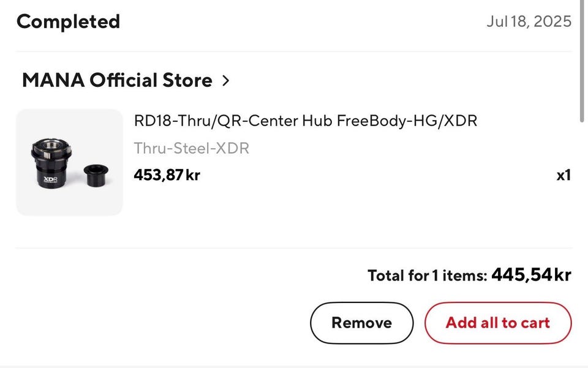Viewport: 588px width, 368px height.
Task: Select the Thru-Steel-XDR variant text
Action: tap(191, 148)
